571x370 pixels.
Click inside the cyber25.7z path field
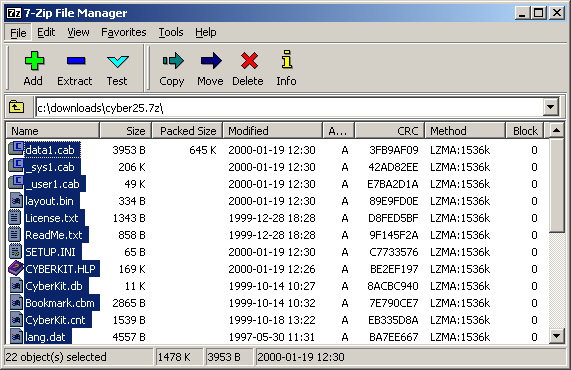coord(290,107)
